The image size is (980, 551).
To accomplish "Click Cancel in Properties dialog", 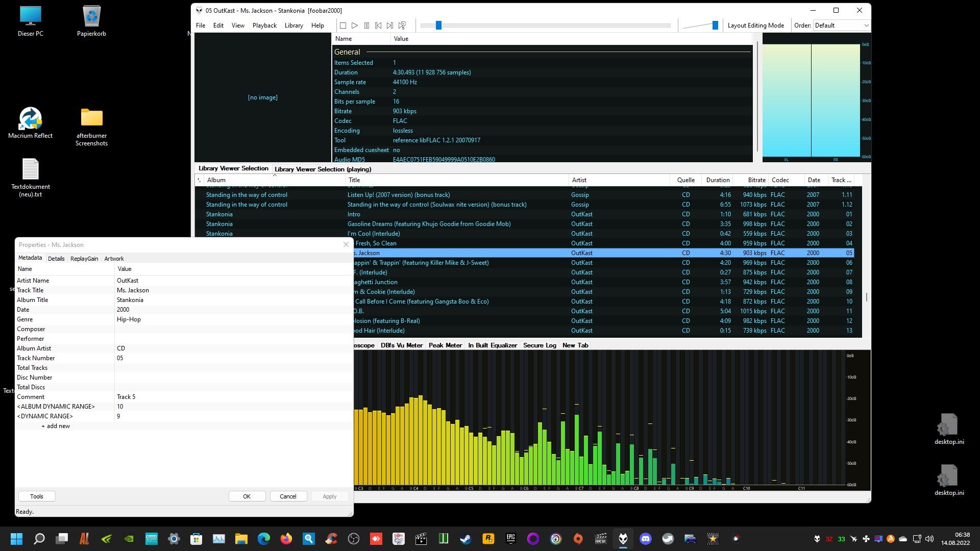I will click(288, 496).
